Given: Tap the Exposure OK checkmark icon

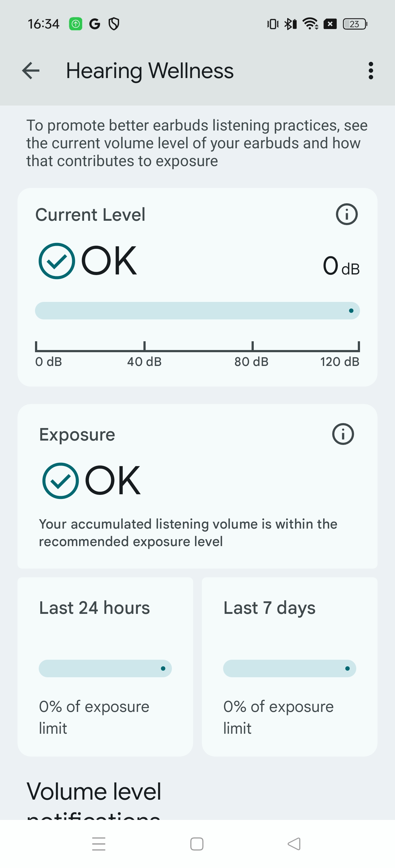Looking at the screenshot, I should click(x=60, y=481).
